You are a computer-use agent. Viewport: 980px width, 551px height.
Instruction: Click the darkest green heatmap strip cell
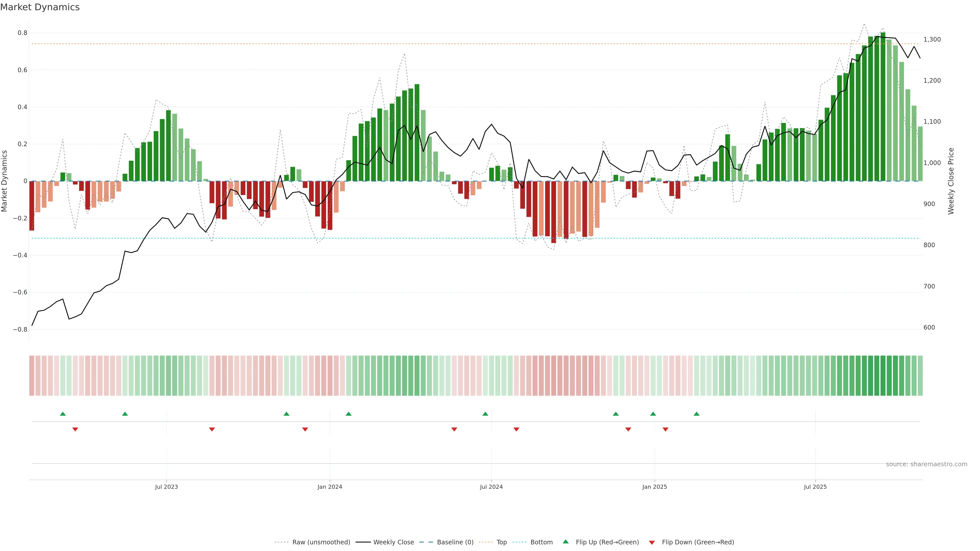[883, 376]
